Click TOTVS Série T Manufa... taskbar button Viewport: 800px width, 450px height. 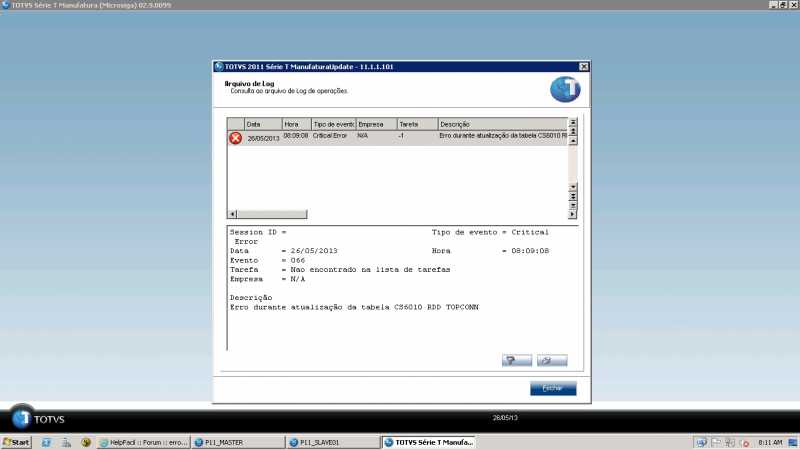pos(429,442)
